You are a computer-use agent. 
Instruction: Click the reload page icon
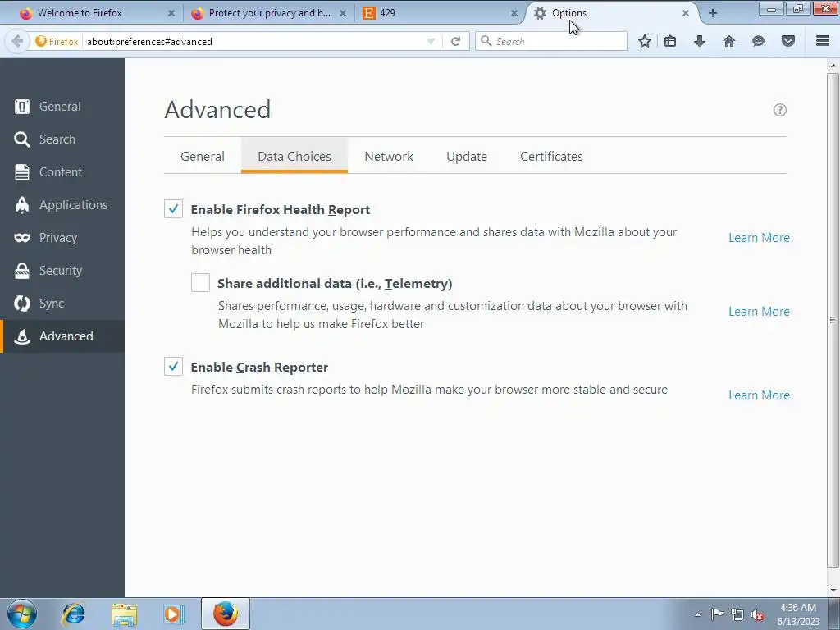tap(455, 41)
